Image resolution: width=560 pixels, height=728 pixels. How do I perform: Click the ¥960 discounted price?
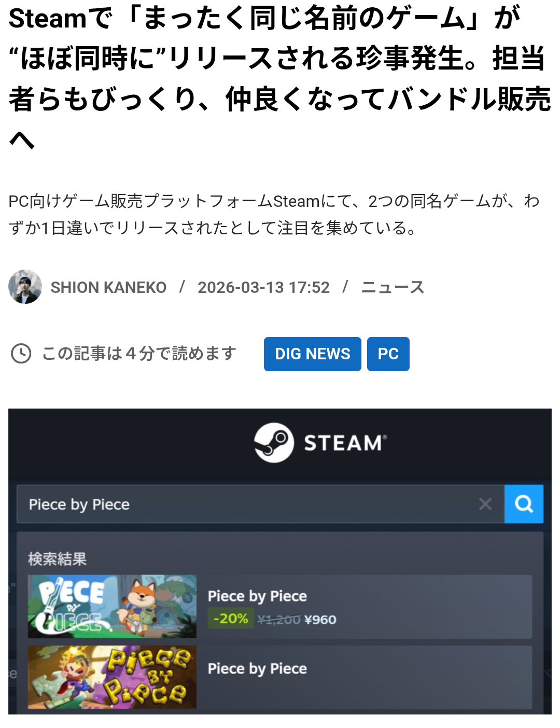320,620
